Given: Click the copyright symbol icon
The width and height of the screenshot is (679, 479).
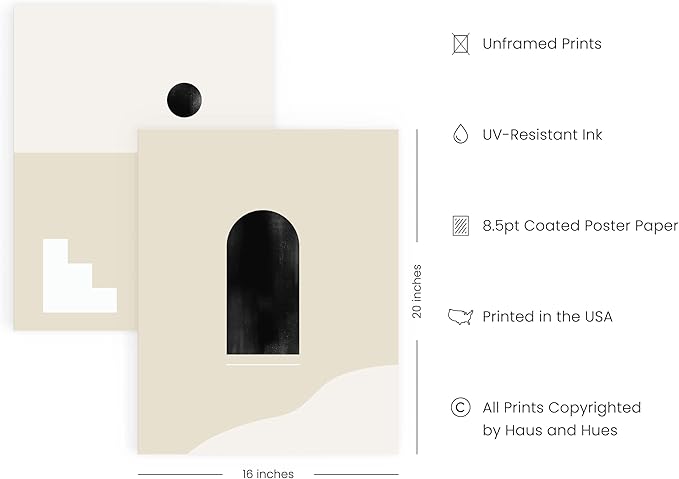Looking at the screenshot, I should [x=460, y=408].
